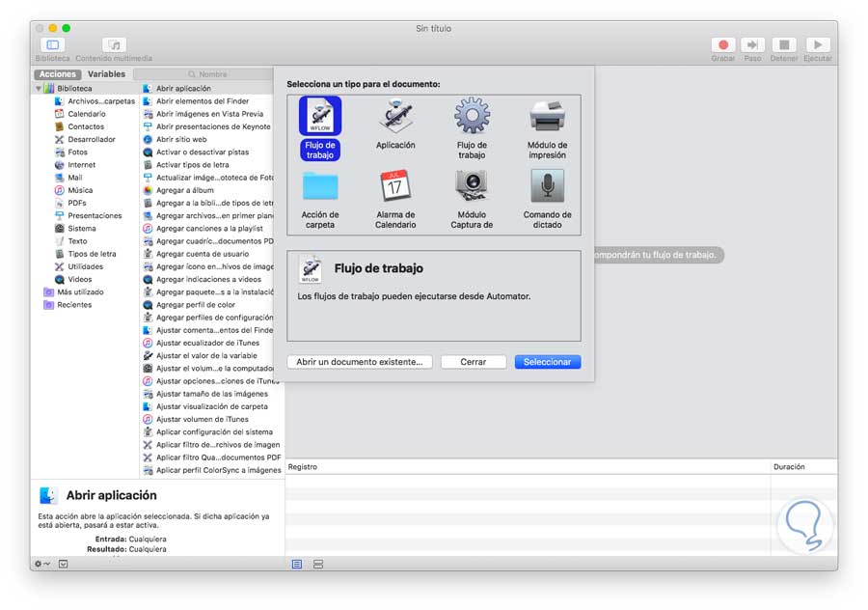Show variables split view icon
This screenshot has width=868, height=610.
point(318,564)
